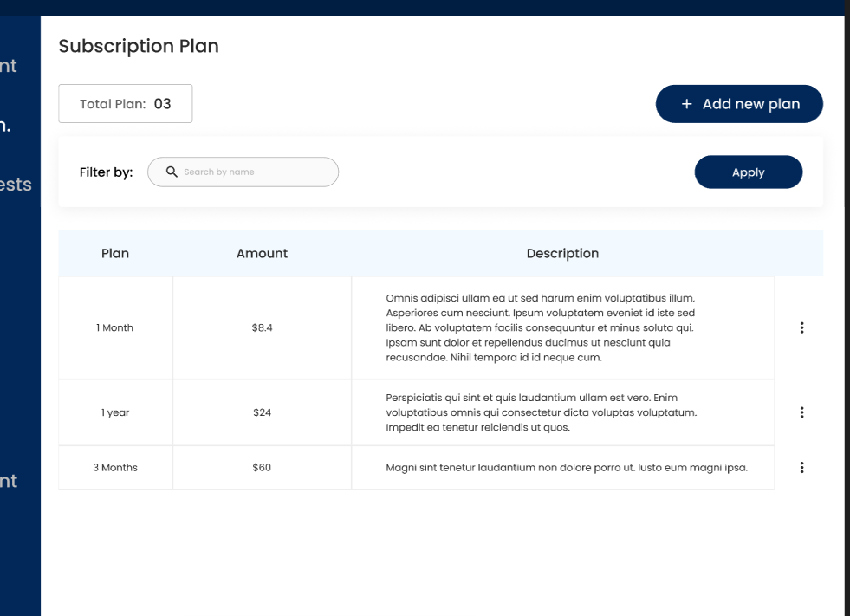
Task: Click the 1 Month plan description text
Action: (541, 327)
